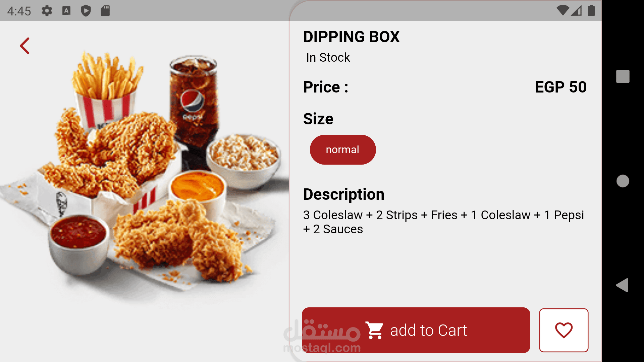This screenshot has height=362, width=644.
Task: Tap the EGP 50 price value
Action: click(x=560, y=87)
